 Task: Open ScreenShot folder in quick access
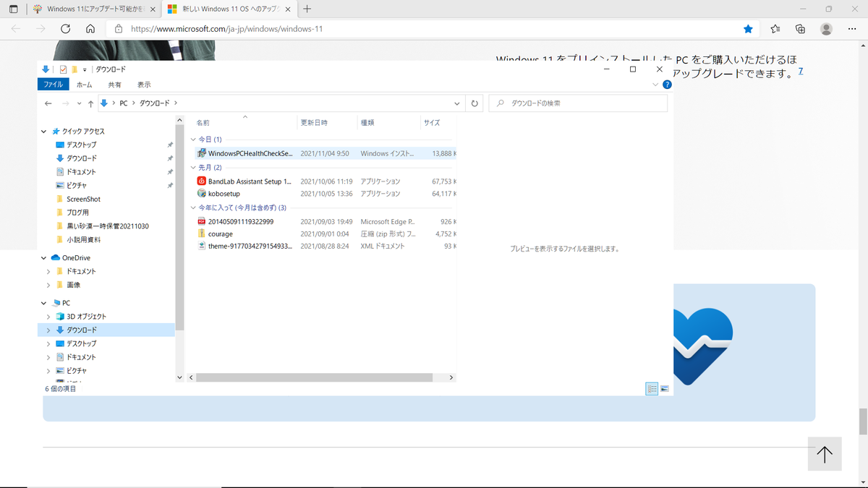point(83,199)
